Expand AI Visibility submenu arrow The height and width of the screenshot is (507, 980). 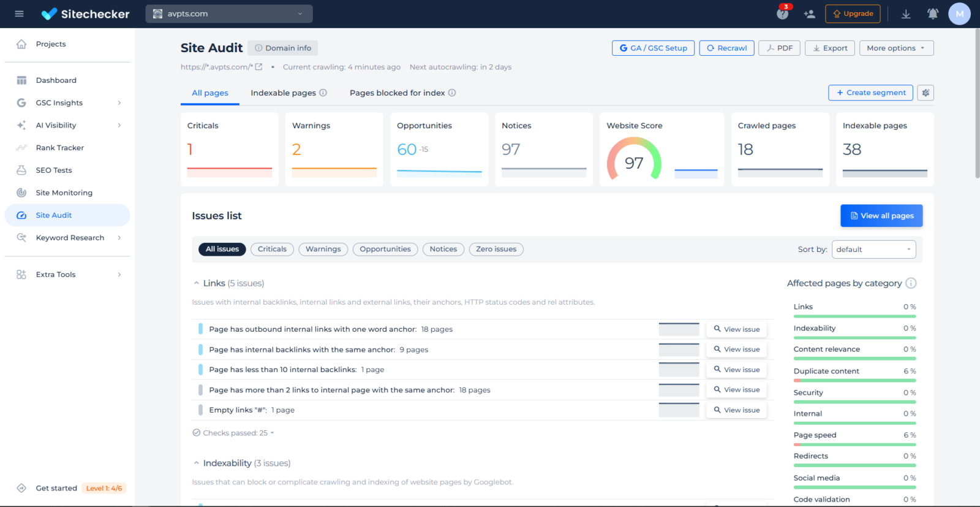(x=119, y=125)
